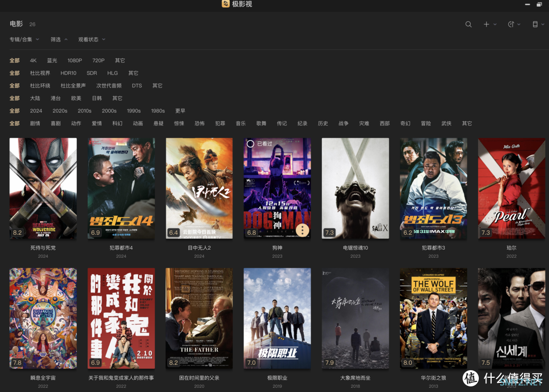Filter by 传记 genre
The height and width of the screenshot is (392, 549).
282,123
